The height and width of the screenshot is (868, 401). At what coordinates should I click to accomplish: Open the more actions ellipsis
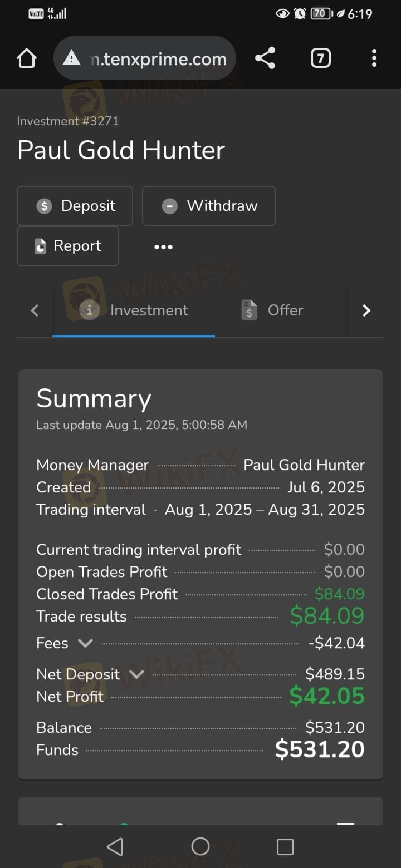coord(163,246)
